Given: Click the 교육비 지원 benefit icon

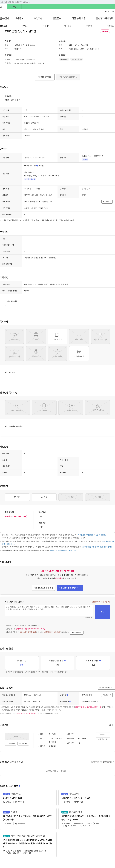Looking at the screenshot, I should click(x=79, y=337).
